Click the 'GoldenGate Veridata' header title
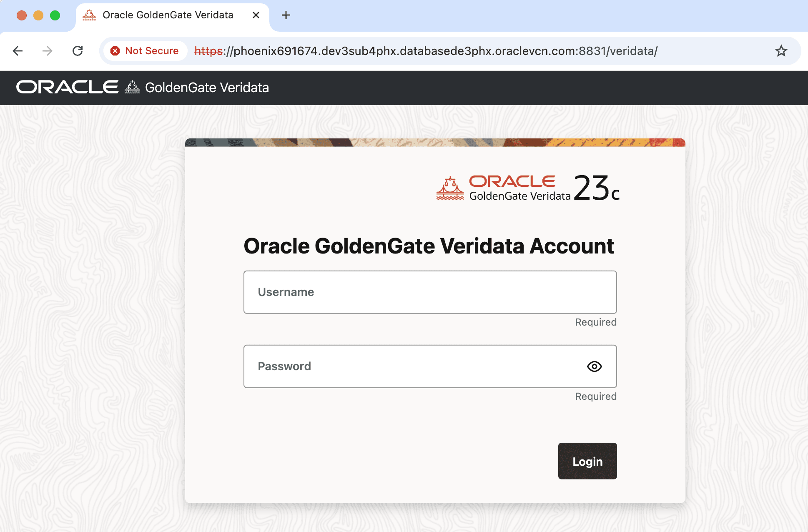The width and height of the screenshot is (808, 532). pyautogui.click(x=207, y=88)
